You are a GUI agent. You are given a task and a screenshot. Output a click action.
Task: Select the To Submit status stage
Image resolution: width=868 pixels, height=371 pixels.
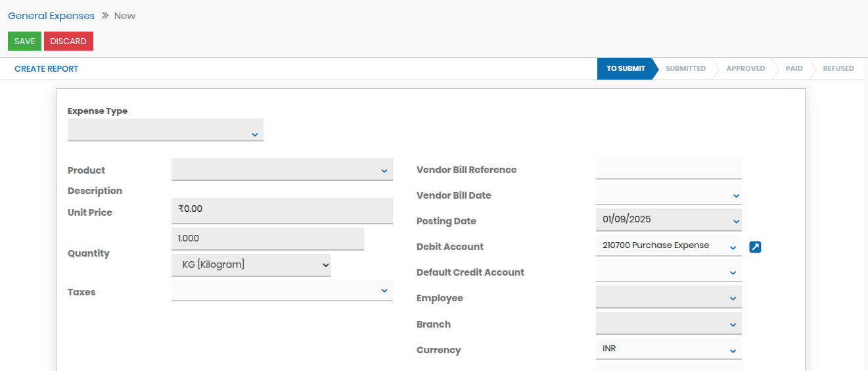[625, 68]
